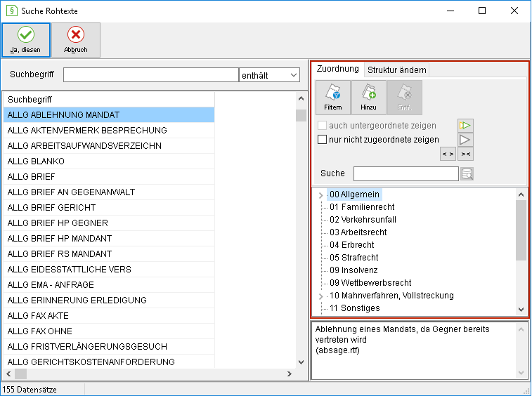Screen dimensions: 532x396
Task: Click the list's vertical scrollbar down arrow
Action: pyautogui.click(x=301, y=362)
